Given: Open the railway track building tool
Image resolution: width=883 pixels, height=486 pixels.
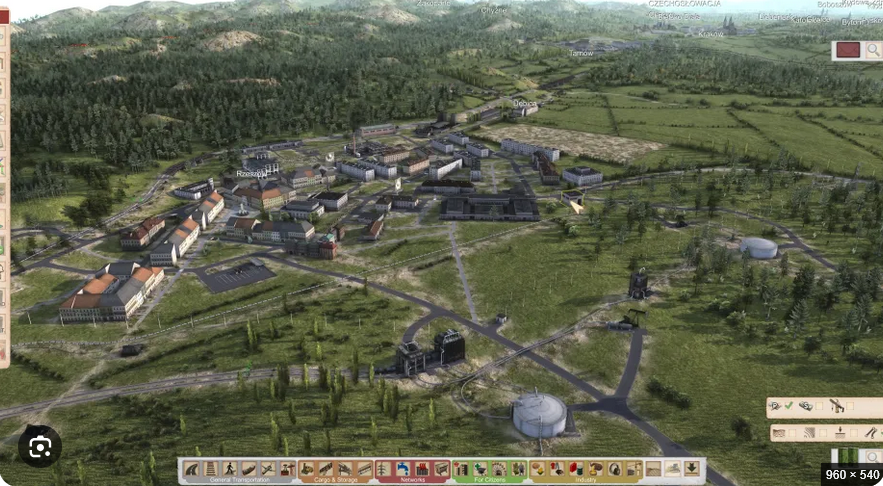Looking at the screenshot, I should point(211,469).
